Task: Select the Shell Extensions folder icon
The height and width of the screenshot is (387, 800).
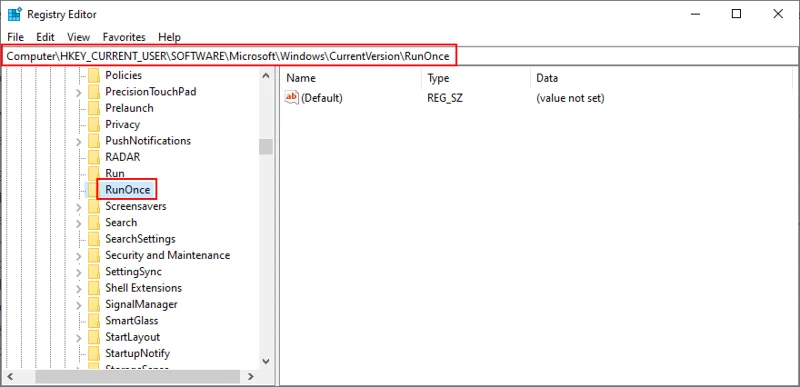Action: click(x=93, y=288)
